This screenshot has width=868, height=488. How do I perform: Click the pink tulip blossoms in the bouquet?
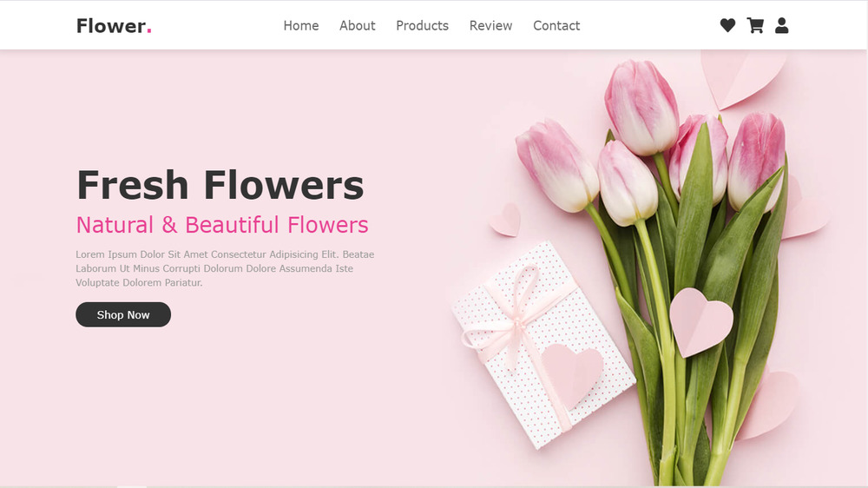(x=642, y=109)
